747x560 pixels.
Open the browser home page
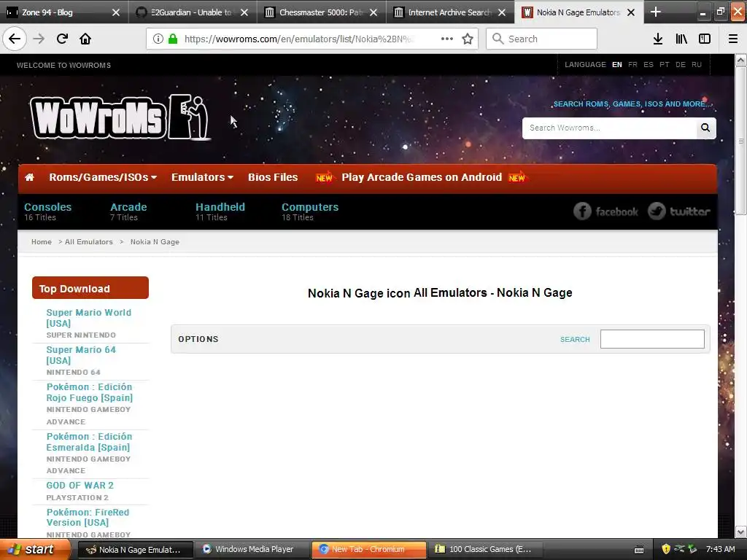click(85, 39)
